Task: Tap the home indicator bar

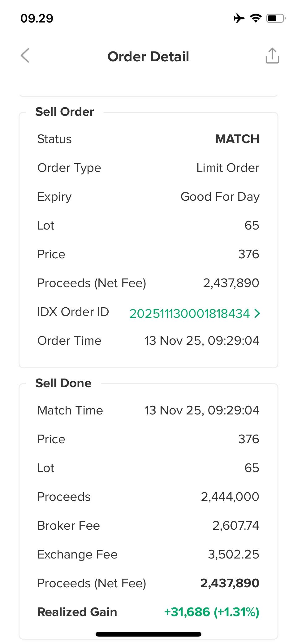Action: [148, 634]
